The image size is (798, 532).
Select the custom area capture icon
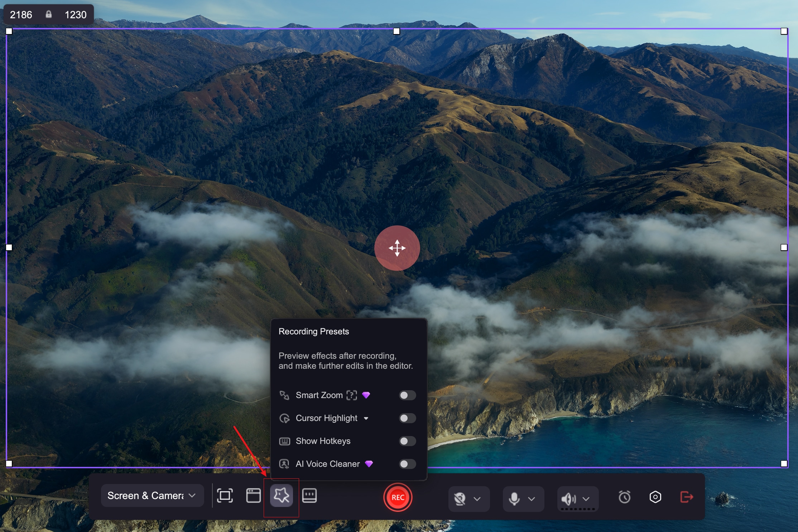pos(225,496)
